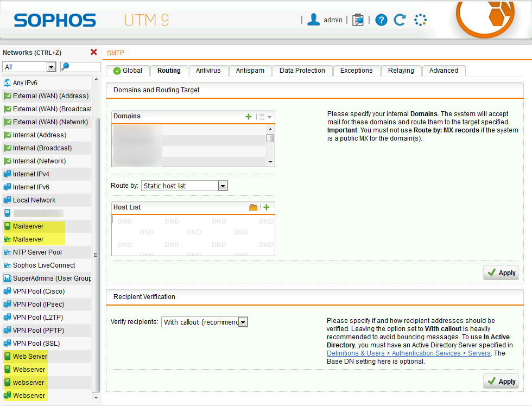Click the SuperAdmins user group icon

(x=7, y=278)
